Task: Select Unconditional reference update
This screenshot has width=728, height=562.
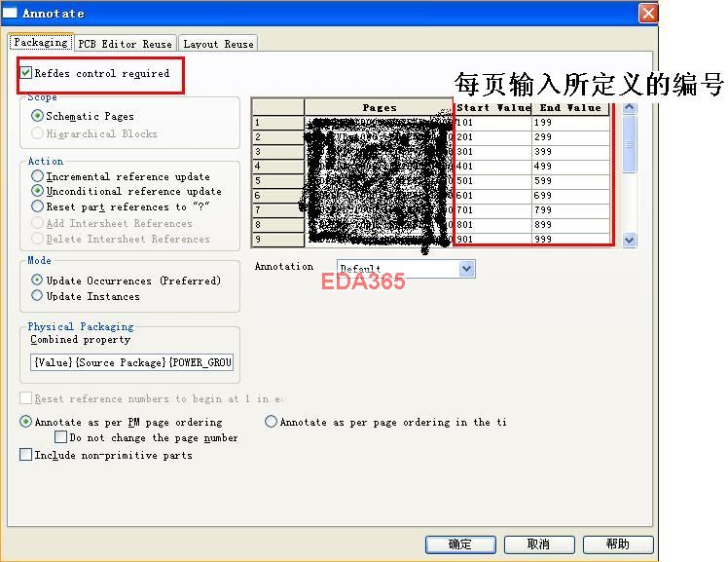Action: (37, 191)
